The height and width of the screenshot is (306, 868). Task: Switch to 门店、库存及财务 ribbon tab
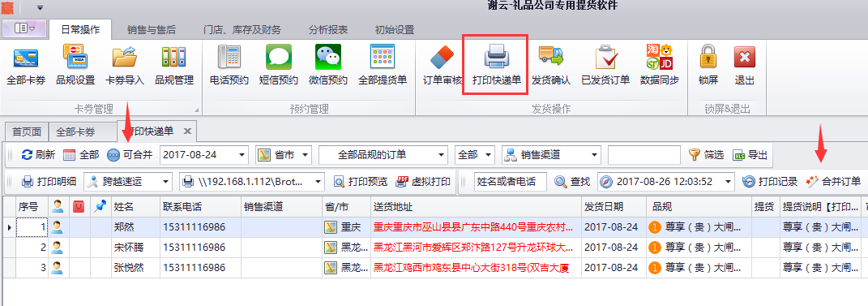242,29
